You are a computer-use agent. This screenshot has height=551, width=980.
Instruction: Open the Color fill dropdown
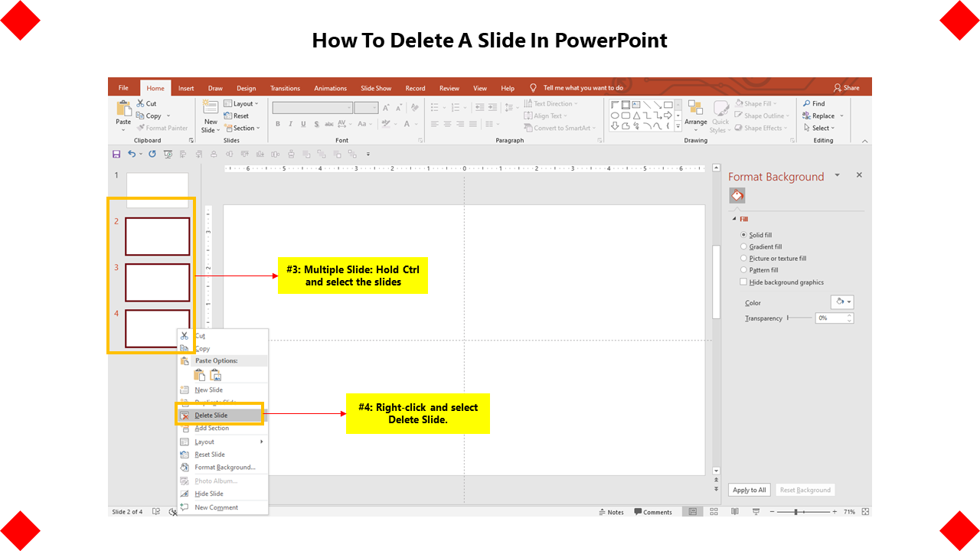pos(842,302)
